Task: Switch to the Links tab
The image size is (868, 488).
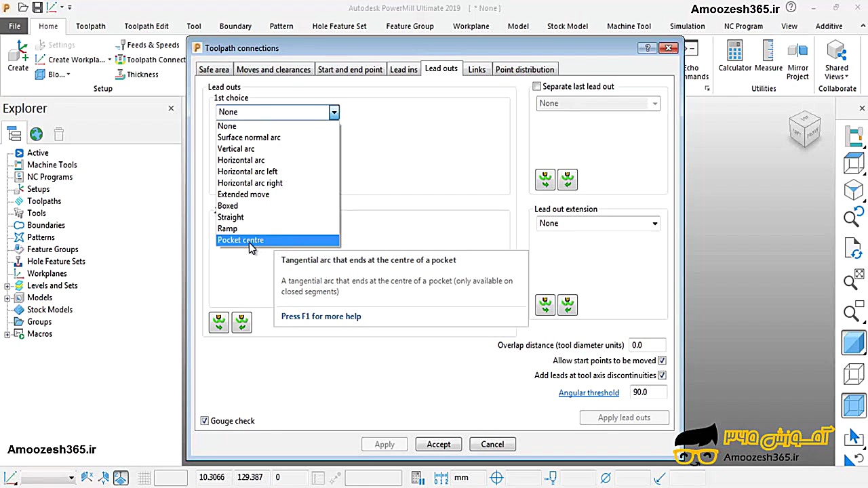Action: click(x=477, y=70)
